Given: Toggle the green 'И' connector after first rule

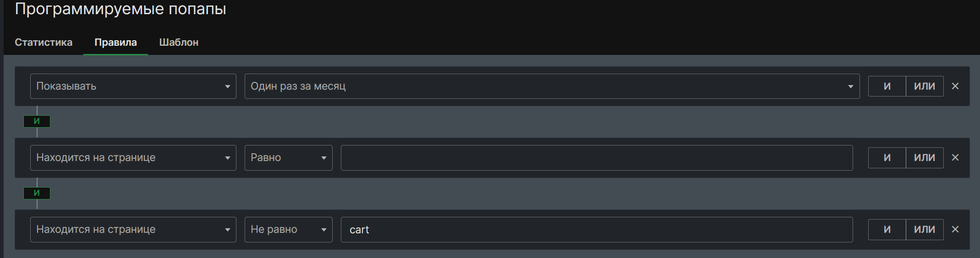Looking at the screenshot, I should tap(37, 121).
